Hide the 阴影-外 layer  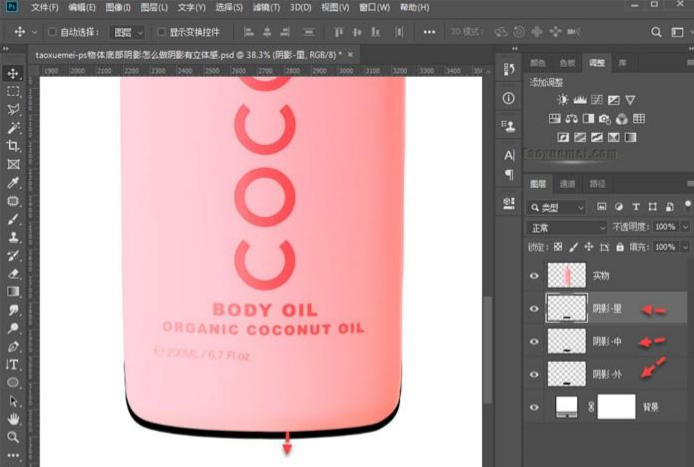click(534, 374)
